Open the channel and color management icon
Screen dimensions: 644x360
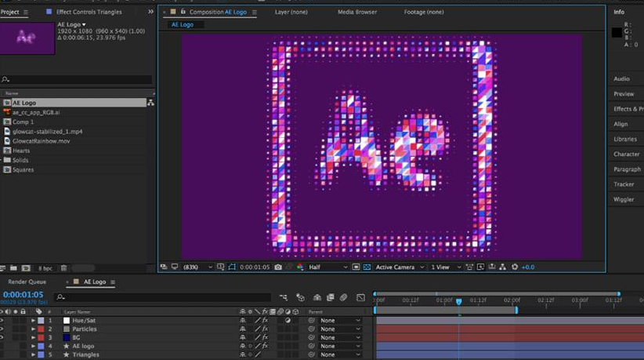(x=300, y=267)
